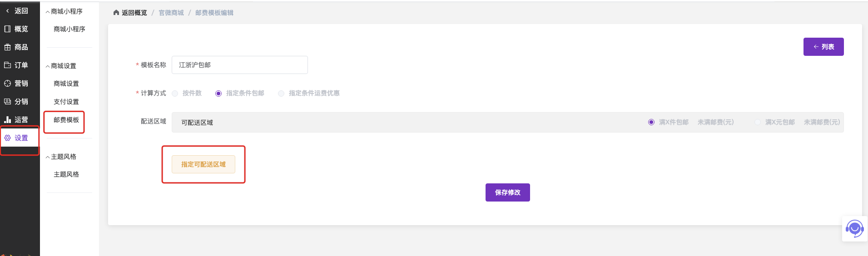Click the 指定可配送区域 button

[x=203, y=164]
